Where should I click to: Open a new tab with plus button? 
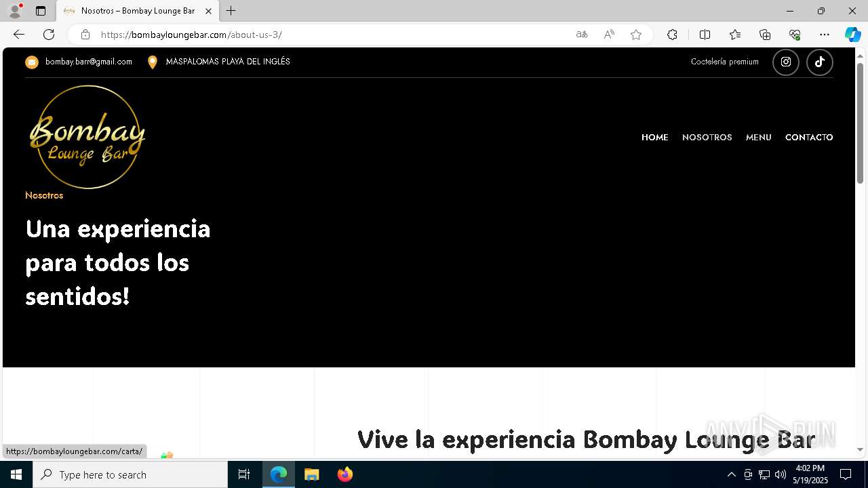point(231,11)
